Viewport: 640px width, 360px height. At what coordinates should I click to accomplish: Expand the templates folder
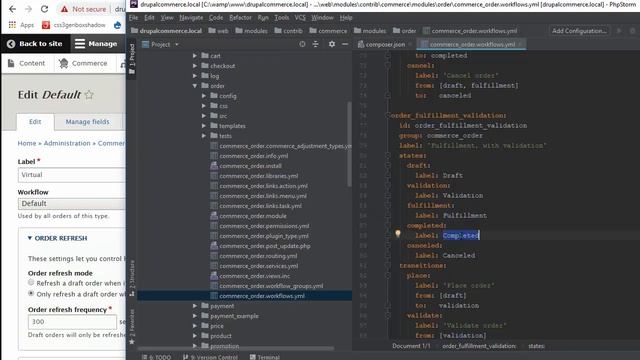point(204,126)
